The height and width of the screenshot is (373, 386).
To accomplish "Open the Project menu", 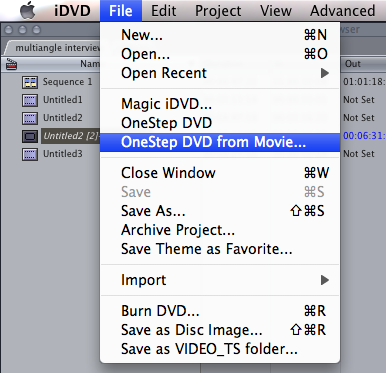I will 218,11.
